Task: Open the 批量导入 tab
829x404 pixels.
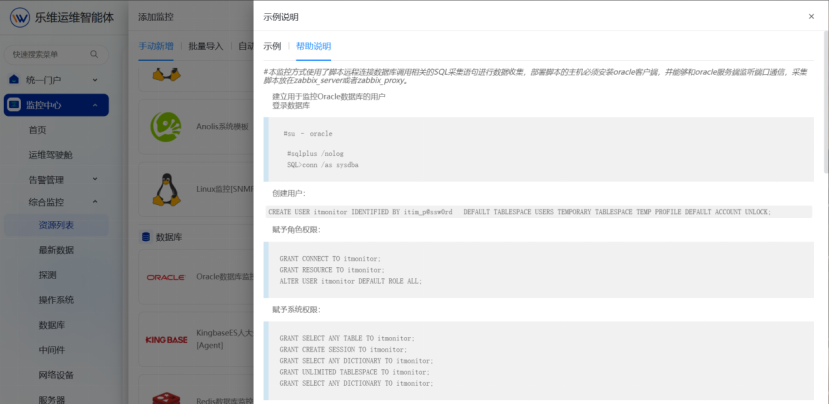Action: [206, 46]
